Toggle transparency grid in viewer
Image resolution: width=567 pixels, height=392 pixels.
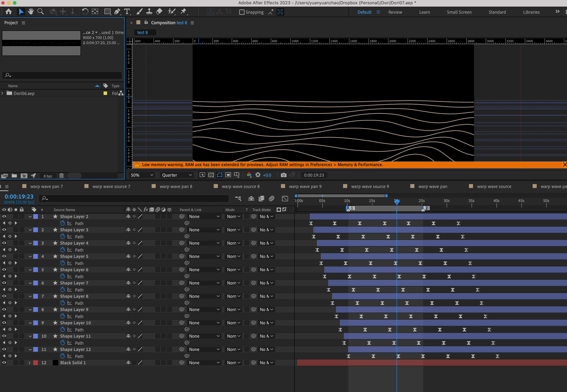tap(211, 175)
